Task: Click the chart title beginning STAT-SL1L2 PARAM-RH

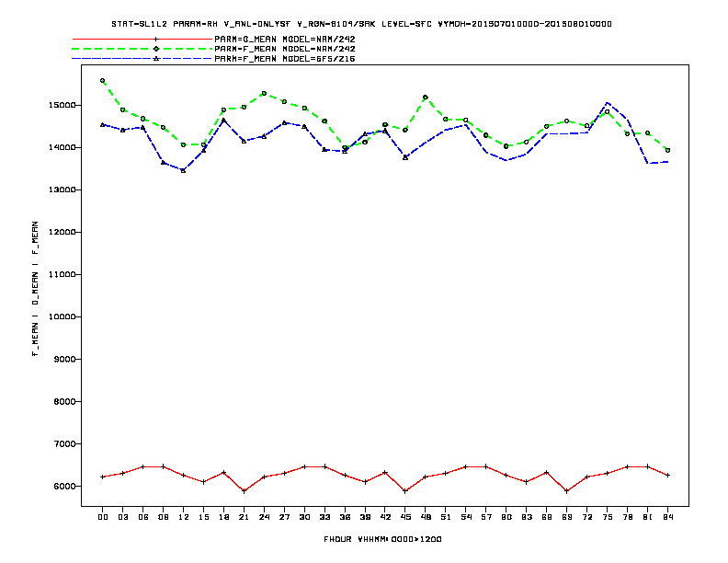Action: (361, 24)
